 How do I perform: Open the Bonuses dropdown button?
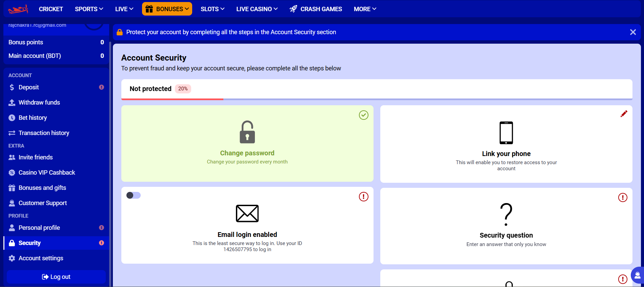[x=167, y=9]
